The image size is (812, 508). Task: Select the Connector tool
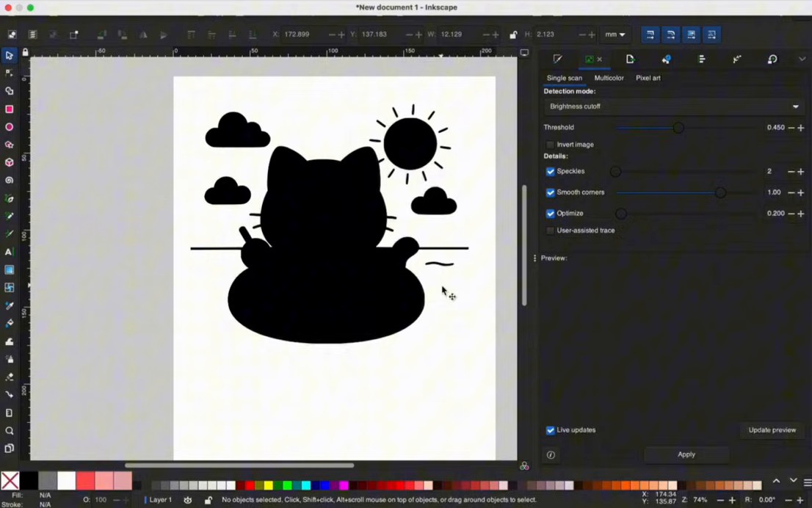(9, 395)
